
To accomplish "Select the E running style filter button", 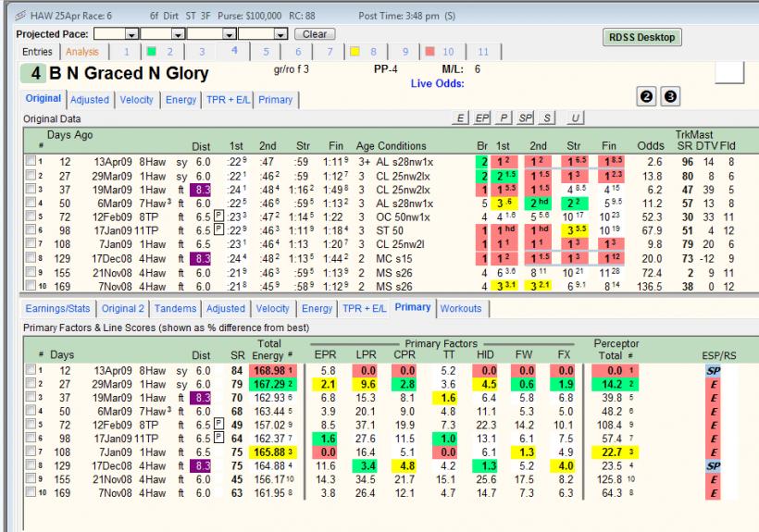I will point(460,118).
